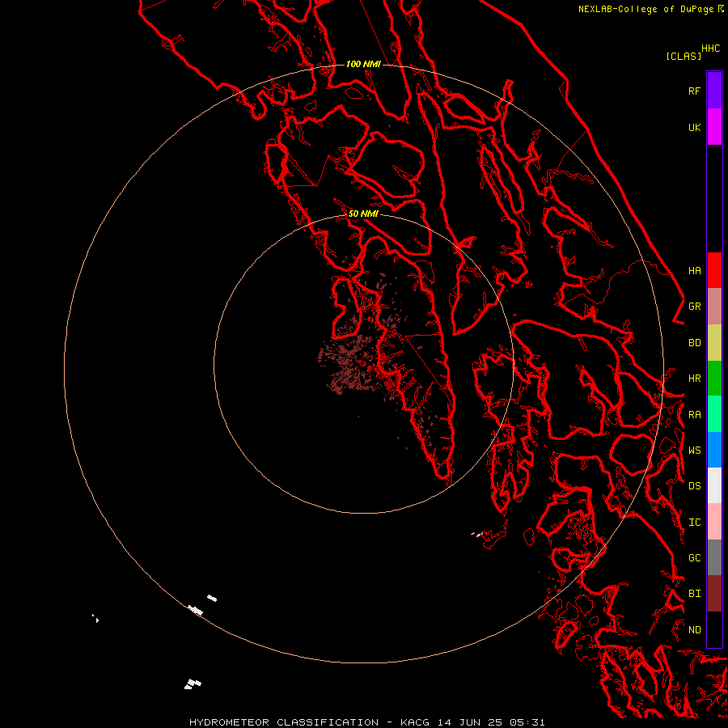This screenshot has height=728, width=728.
Task: Click the WS legend label
Action: [694, 450]
